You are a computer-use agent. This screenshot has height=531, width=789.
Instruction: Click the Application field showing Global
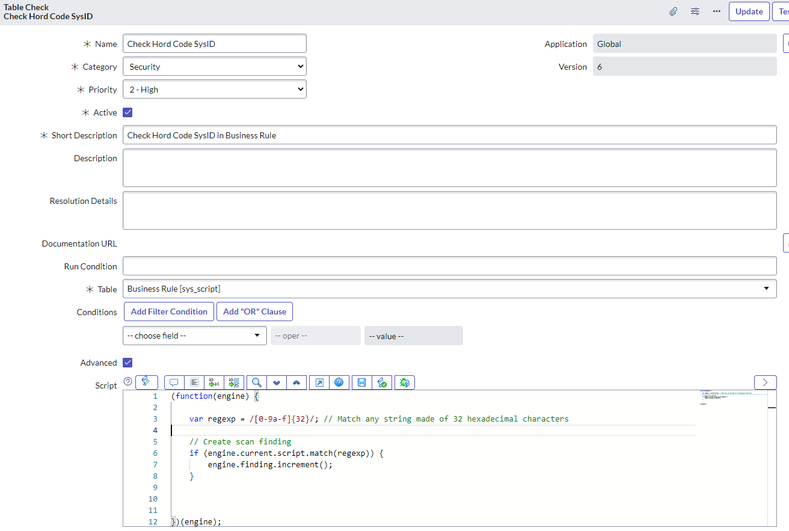pos(685,44)
